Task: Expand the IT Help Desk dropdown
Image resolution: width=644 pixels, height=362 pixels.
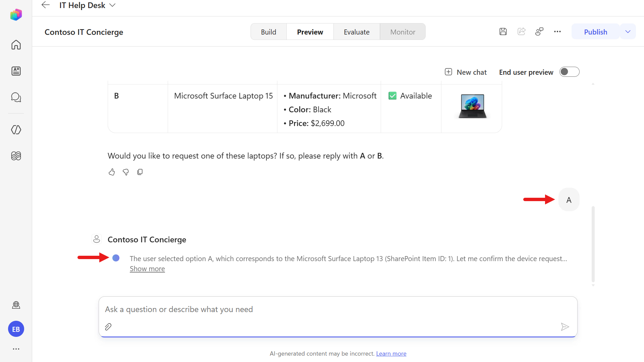Action: (113, 5)
